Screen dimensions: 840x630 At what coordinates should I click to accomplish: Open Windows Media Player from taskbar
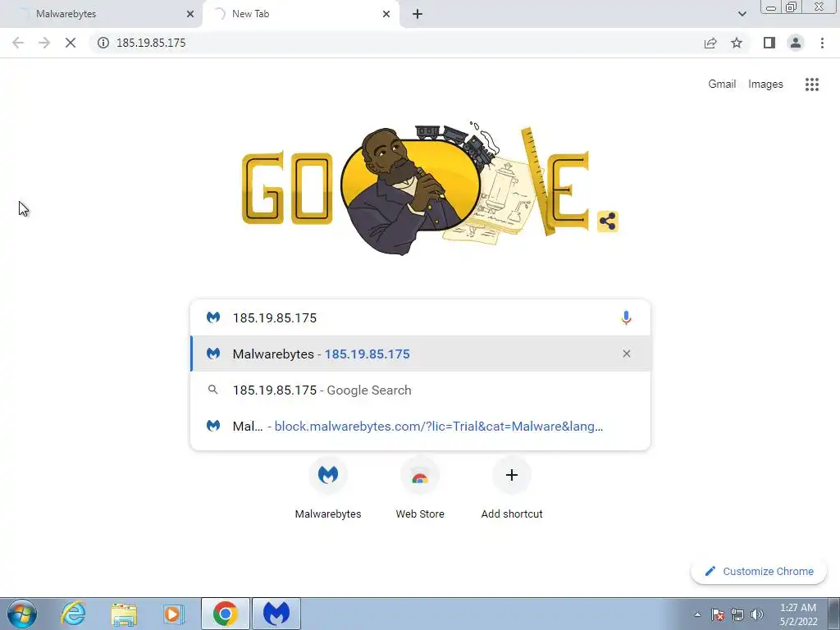tap(173, 614)
